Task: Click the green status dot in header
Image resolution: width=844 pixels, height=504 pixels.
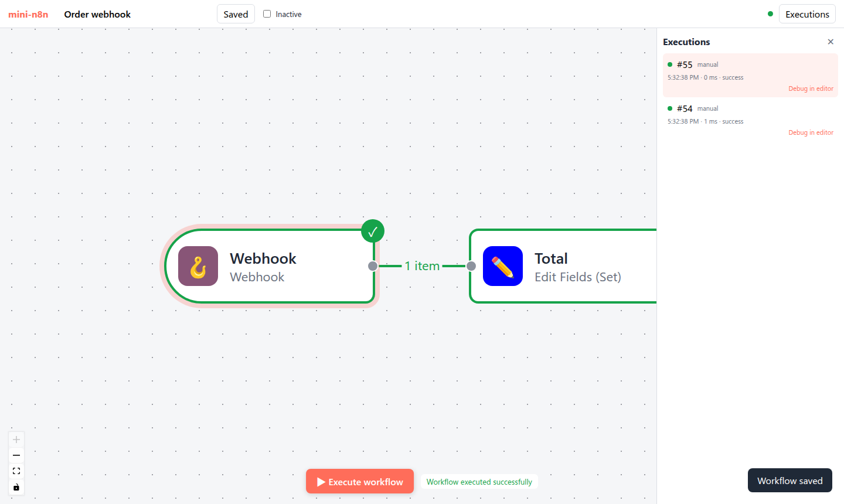Action: [x=770, y=14]
